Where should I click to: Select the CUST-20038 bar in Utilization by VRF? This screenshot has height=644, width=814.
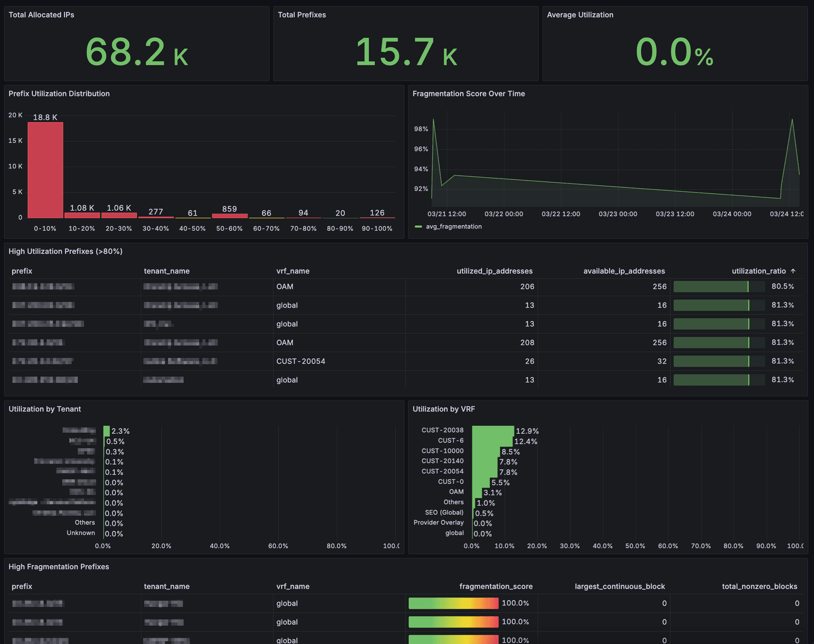pyautogui.click(x=492, y=430)
